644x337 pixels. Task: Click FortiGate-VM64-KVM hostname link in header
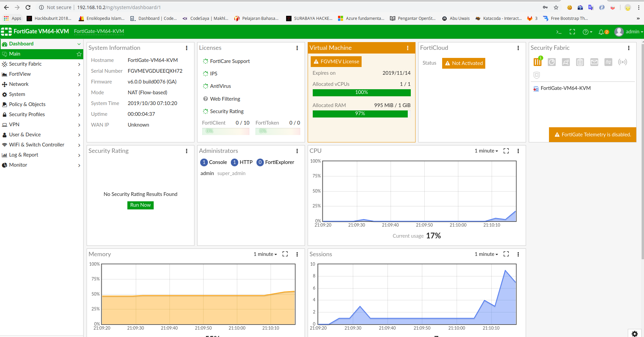tap(99, 31)
